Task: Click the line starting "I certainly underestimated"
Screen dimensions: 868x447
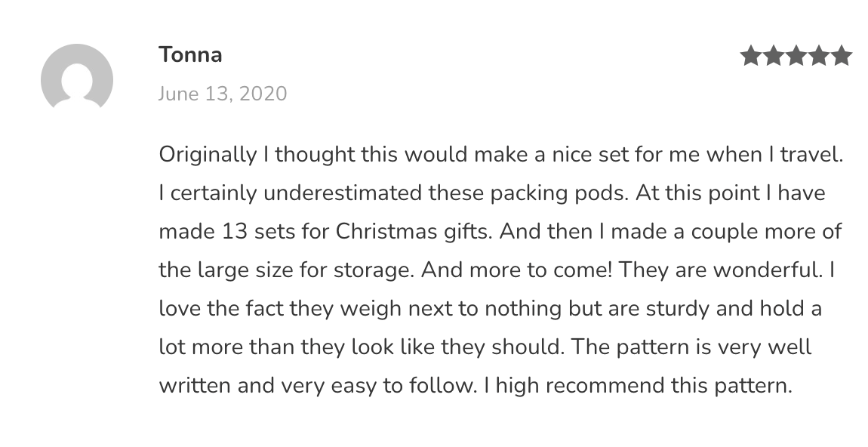Action: click(x=491, y=193)
